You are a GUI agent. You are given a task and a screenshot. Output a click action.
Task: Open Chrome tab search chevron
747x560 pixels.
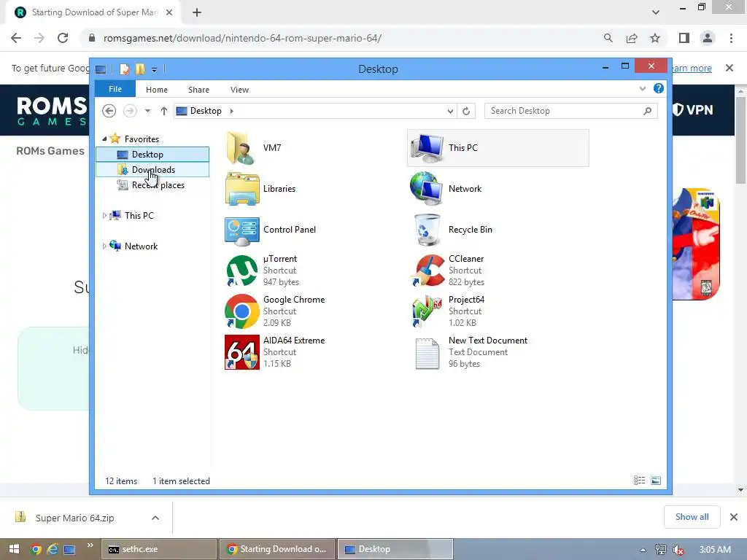coord(656,12)
